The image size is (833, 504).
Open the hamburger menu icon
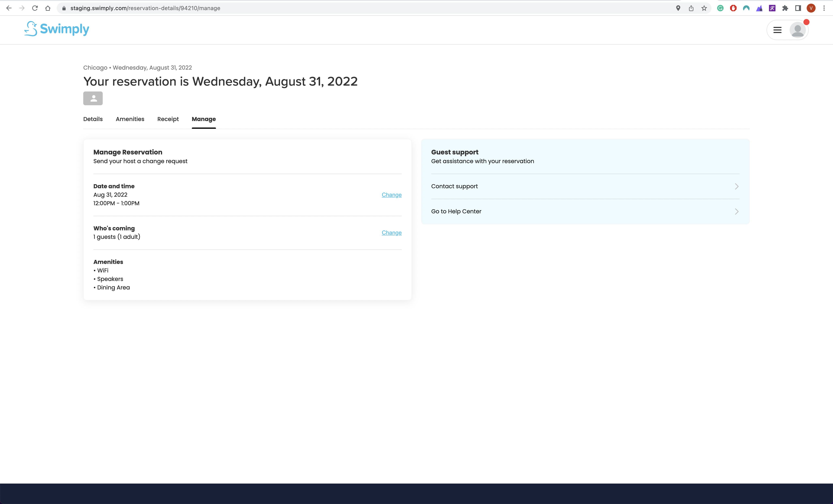pyautogui.click(x=777, y=30)
